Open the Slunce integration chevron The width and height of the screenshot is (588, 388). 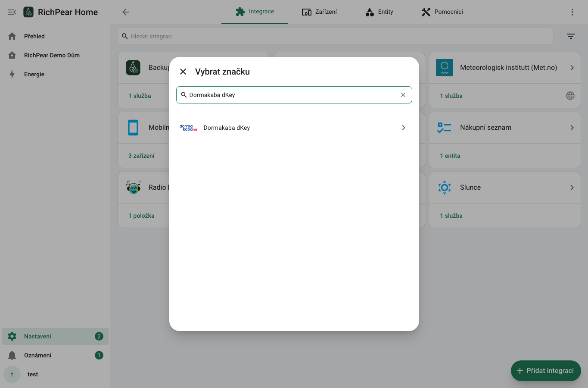(572, 188)
